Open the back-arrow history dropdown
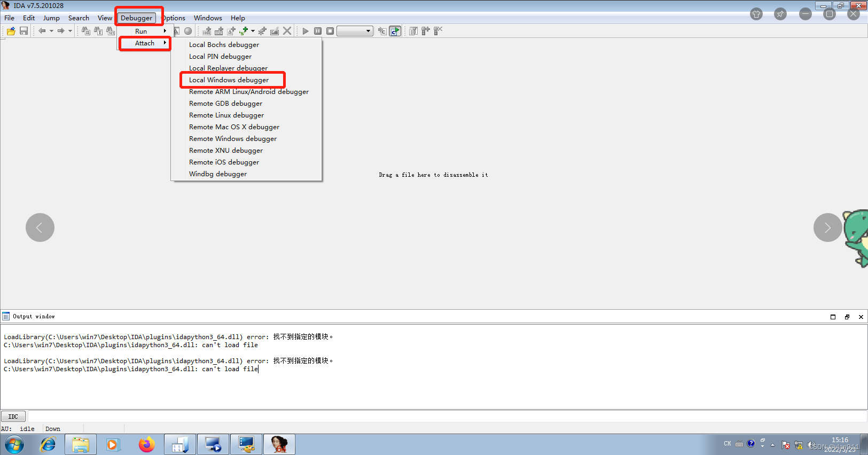The image size is (868, 455). click(x=51, y=31)
